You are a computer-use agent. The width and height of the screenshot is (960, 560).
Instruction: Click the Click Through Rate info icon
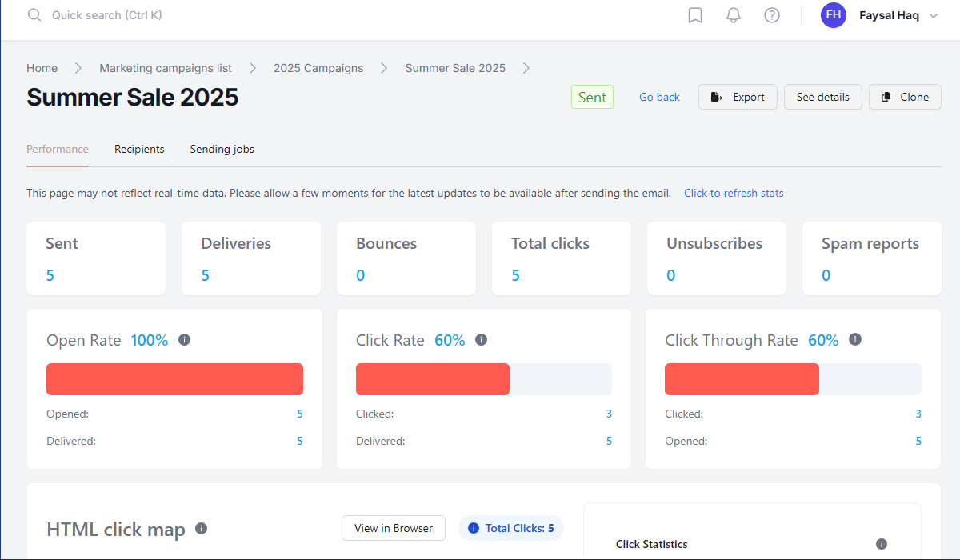coord(854,339)
